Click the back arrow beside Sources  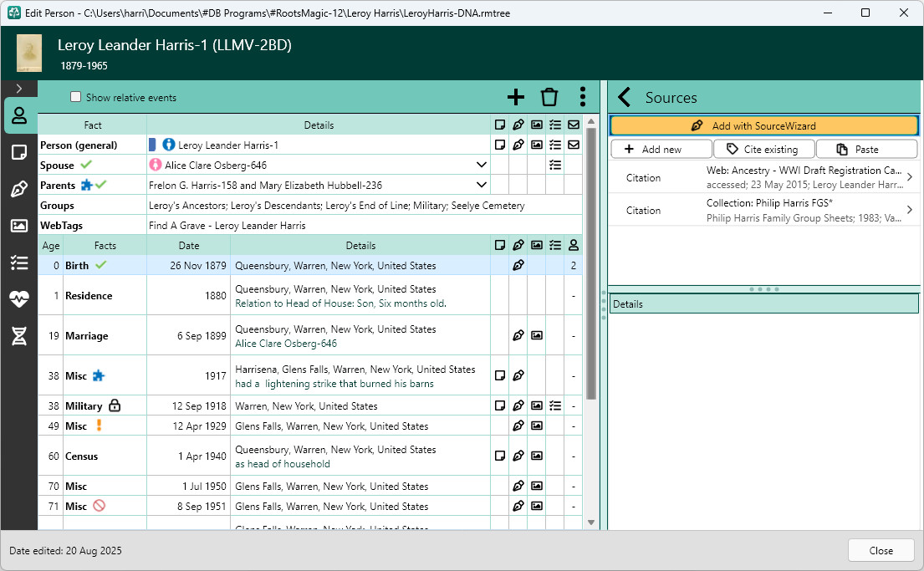624,97
